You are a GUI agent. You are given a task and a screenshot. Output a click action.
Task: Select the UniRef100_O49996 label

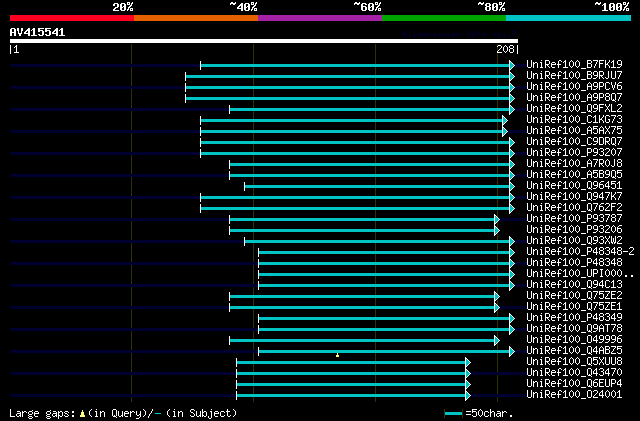tap(574, 340)
